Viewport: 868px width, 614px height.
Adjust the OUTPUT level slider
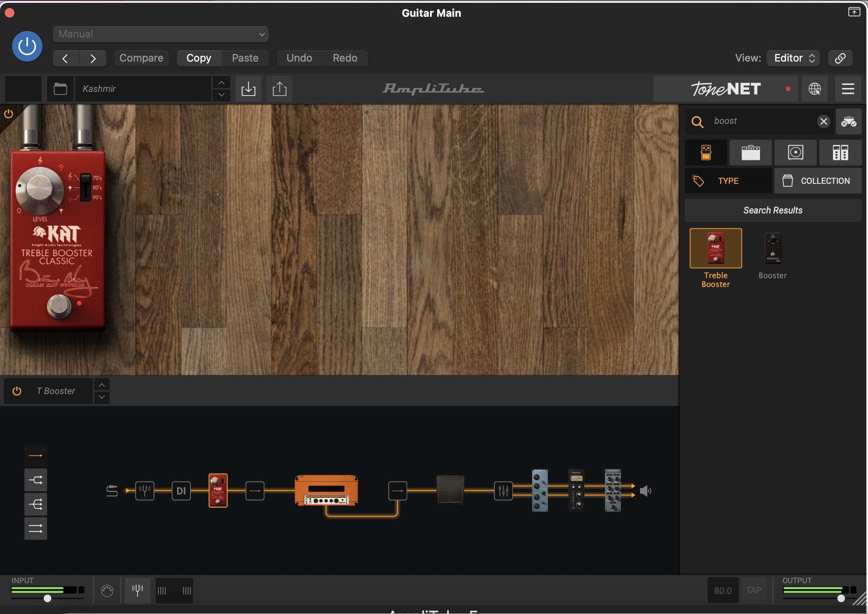pos(841,598)
